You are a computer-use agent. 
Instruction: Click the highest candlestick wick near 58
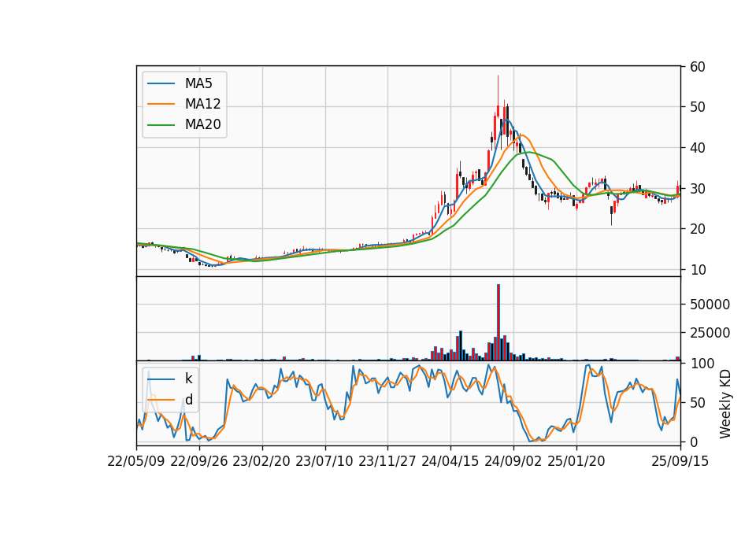click(498, 90)
